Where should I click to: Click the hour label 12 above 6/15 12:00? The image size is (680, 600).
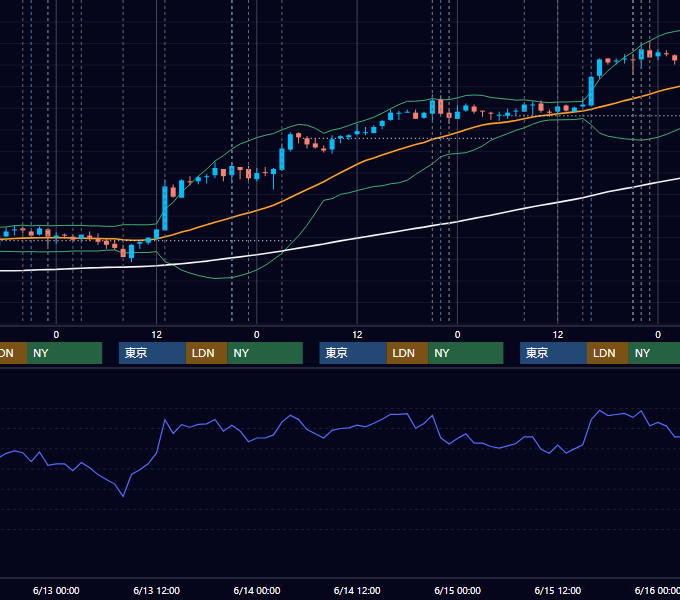click(x=558, y=335)
